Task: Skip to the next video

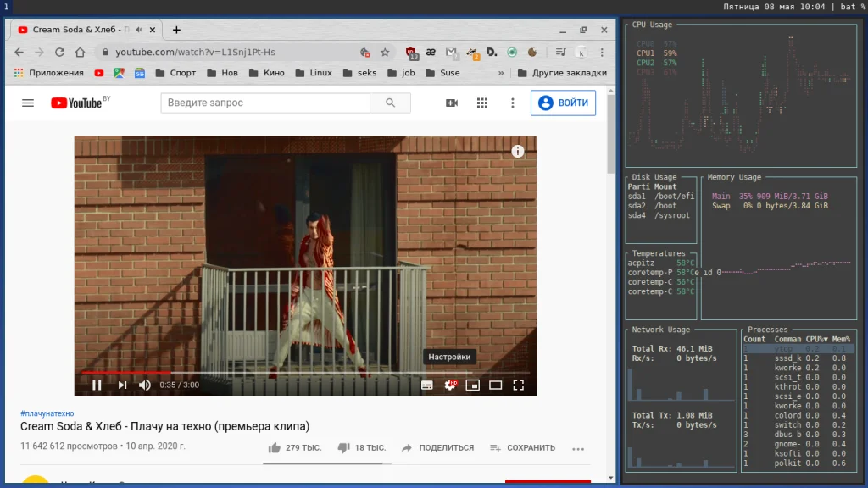Action: tap(122, 385)
